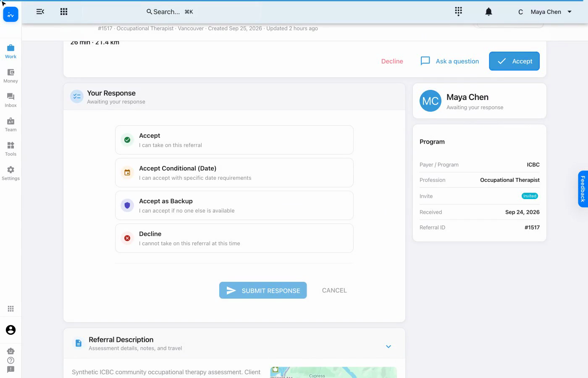Collapse the Referral Description section
588x378 pixels.
388,346
